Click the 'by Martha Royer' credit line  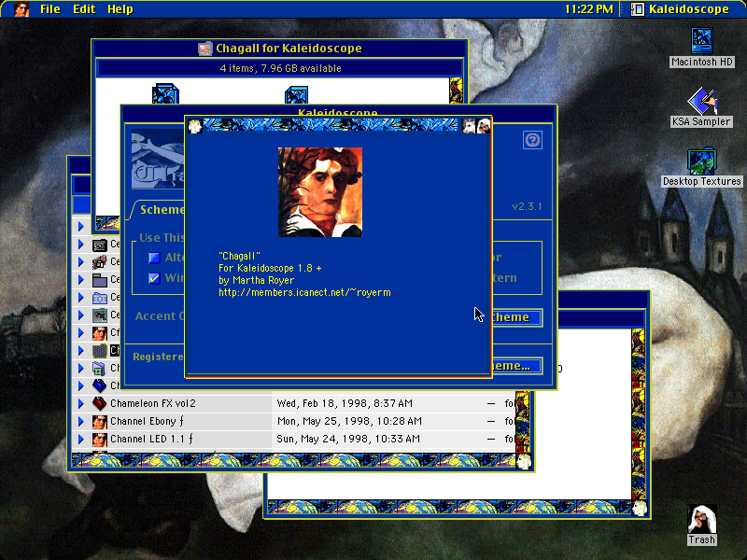pyautogui.click(x=256, y=281)
